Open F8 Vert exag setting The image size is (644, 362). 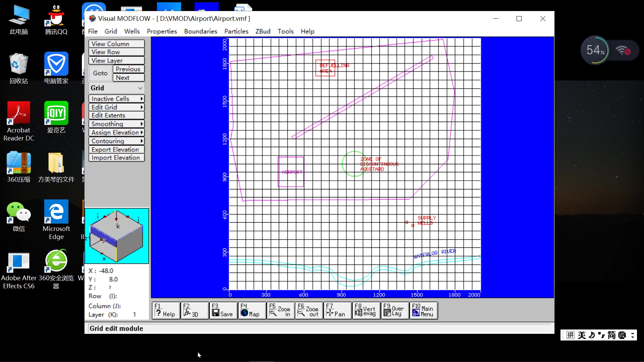point(366,310)
